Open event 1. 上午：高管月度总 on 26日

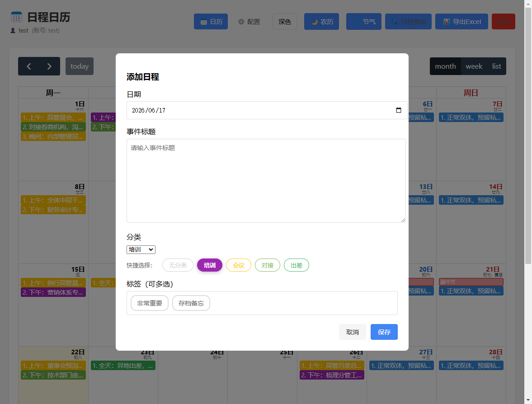[332, 366]
